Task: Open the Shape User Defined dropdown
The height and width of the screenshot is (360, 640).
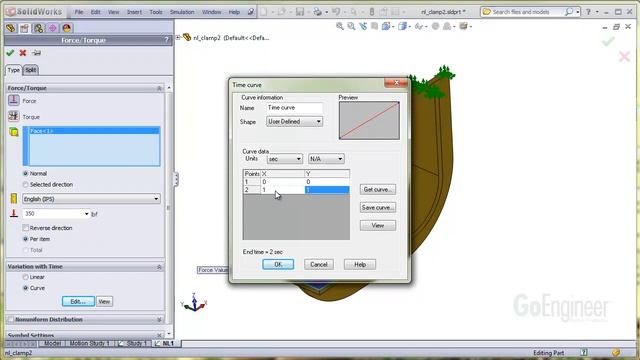Action: point(294,122)
